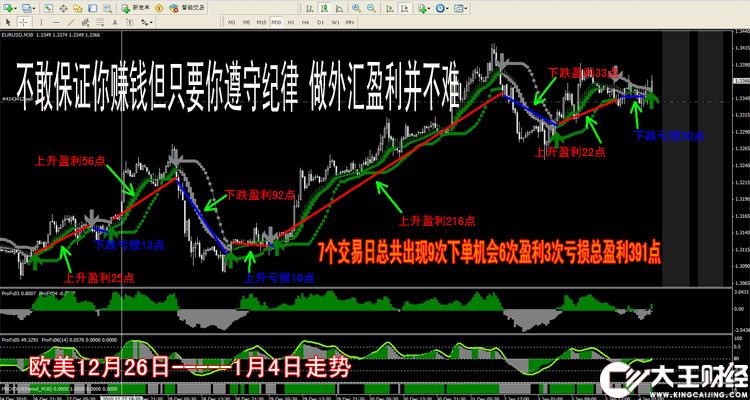Click the EURUSD,M30 chart title text
Viewport: 750px width, 400px height.
pyautogui.click(x=16, y=34)
